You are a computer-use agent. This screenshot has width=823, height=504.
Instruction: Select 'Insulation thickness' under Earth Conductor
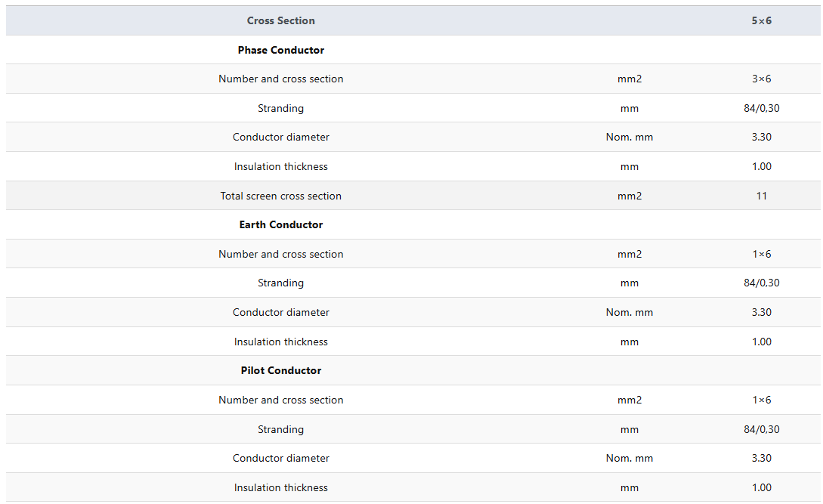point(281,342)
